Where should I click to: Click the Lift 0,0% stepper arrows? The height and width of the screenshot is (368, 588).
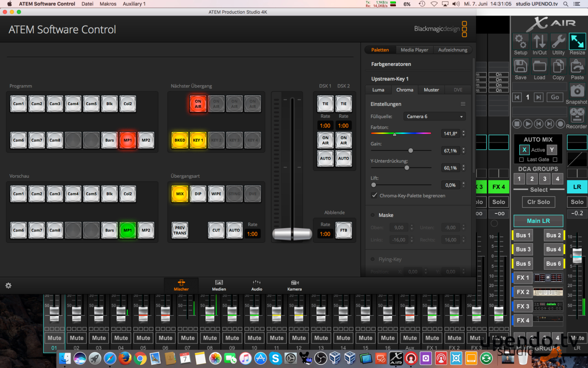(x=464, y=185)
